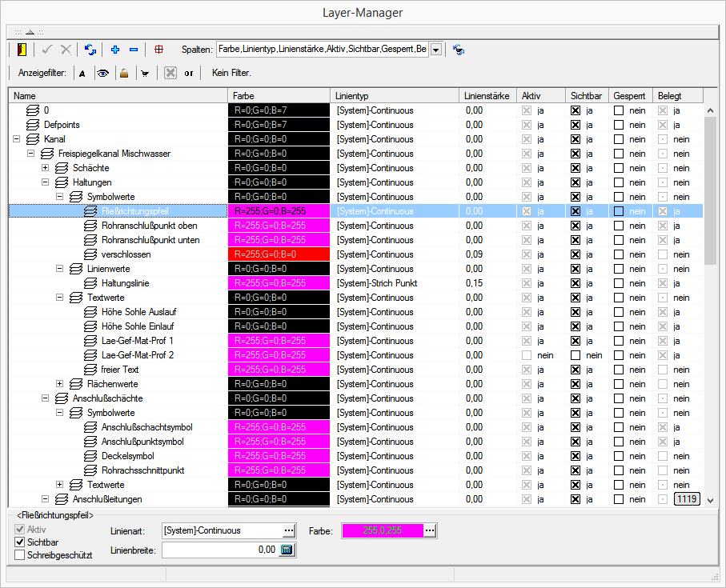Open the calculator next to Linienbreite
Image resolution: width=726 pixels, height=588 pixels.
coord(287,550)
